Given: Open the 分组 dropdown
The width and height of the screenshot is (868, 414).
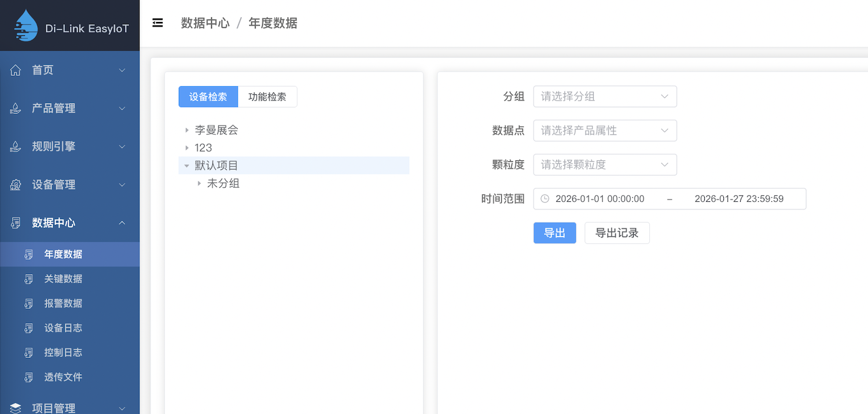Looking at the screenshot, I should click(605, 97).
